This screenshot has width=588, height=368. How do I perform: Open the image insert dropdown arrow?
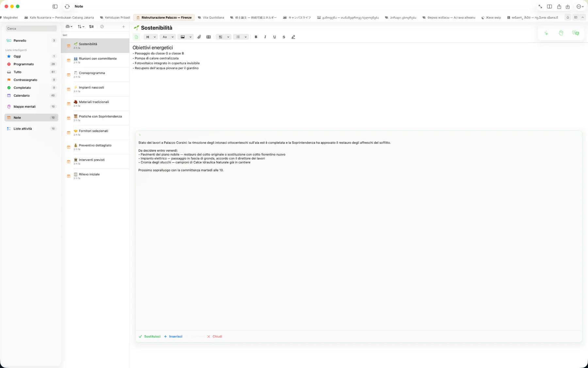[190, 37]
